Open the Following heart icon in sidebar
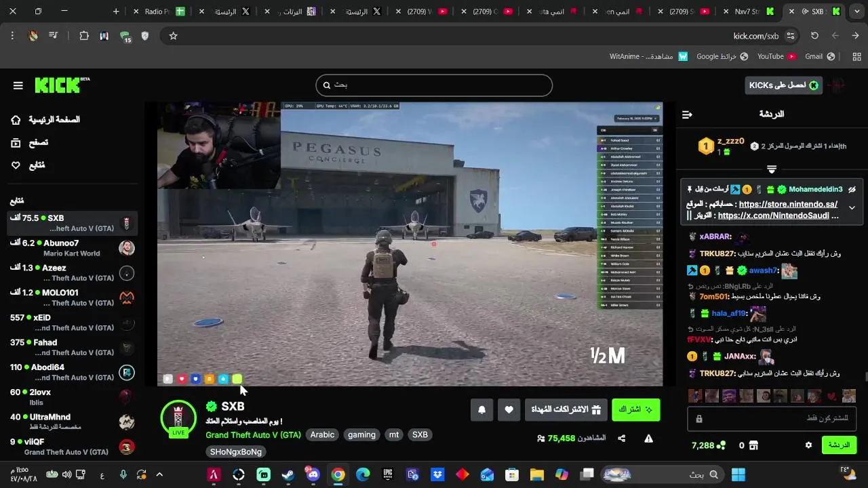The height and width of the screenshot is (488, 868). point(16,165)
